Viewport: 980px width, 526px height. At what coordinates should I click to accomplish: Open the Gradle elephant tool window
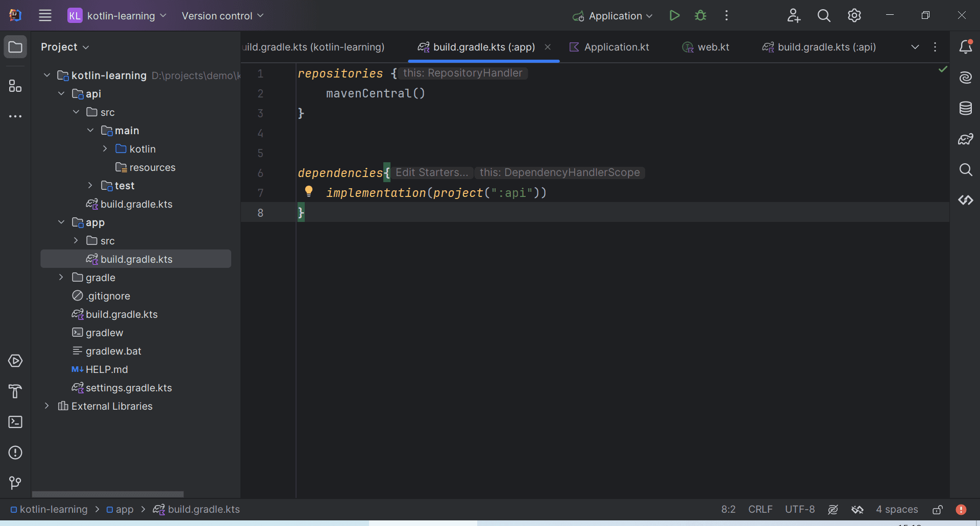click(965, 139)
